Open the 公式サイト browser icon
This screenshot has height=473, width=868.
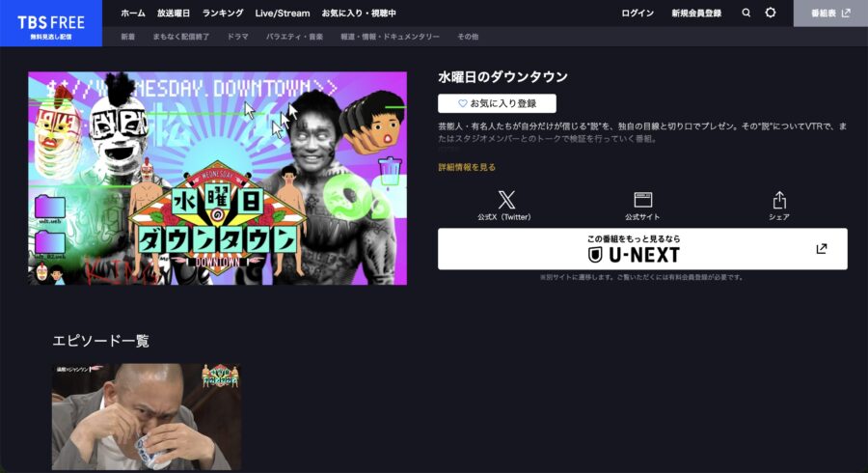642,201
